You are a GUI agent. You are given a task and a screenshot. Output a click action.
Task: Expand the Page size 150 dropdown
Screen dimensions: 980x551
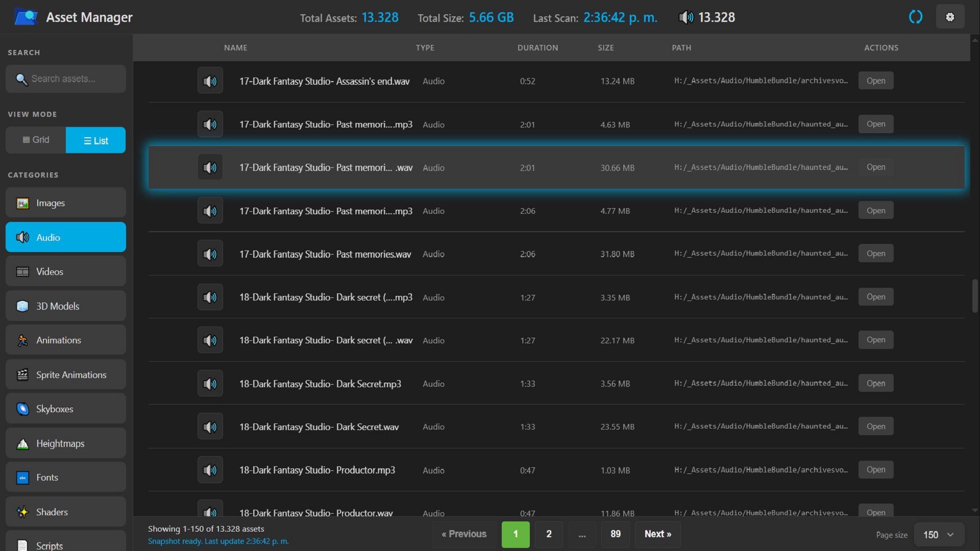point(938,534)
